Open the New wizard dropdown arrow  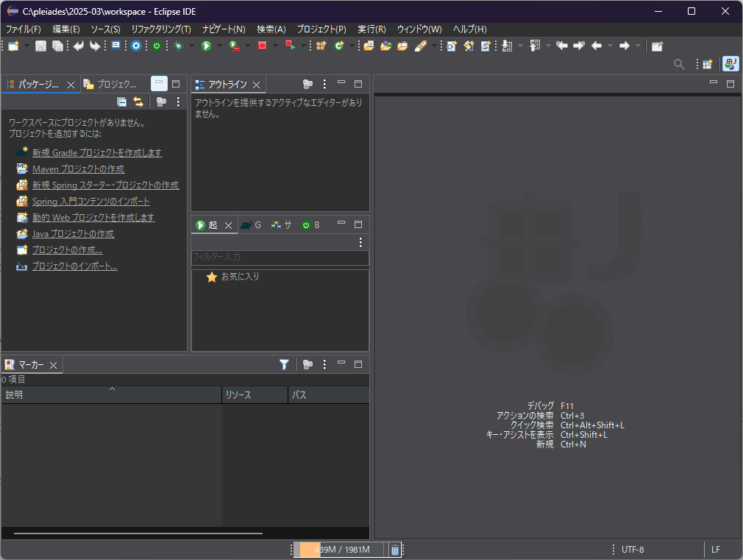(x=26, y=46)
